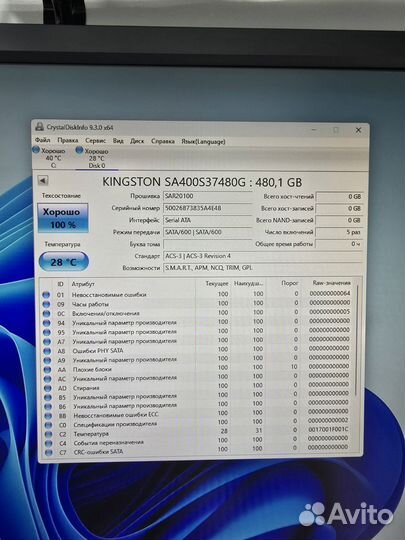Image resolution: width=405 pixels, height=540 pixels.
Task: Click the serial number field
Action: pos(207,208)
